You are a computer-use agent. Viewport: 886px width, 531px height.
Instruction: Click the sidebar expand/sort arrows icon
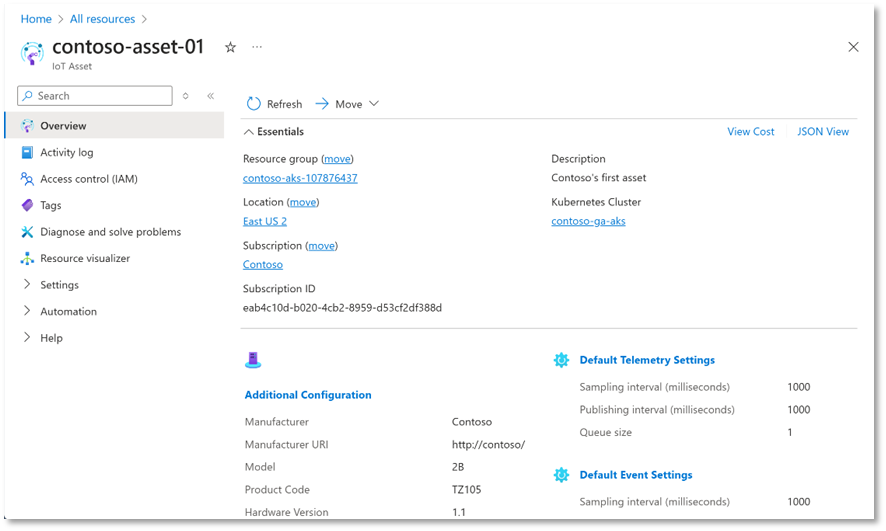[x=185, y=96]
